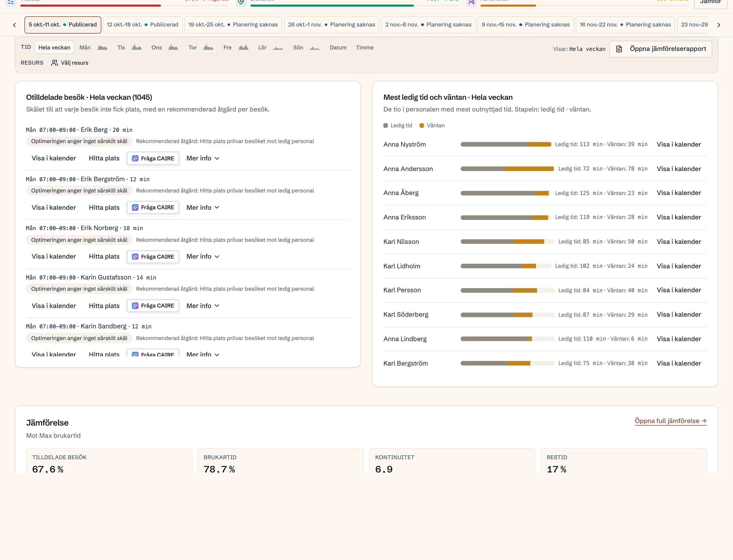Click Hitta plats for Erik Berg
The image size is (733, 560).
tap(104, 158)
